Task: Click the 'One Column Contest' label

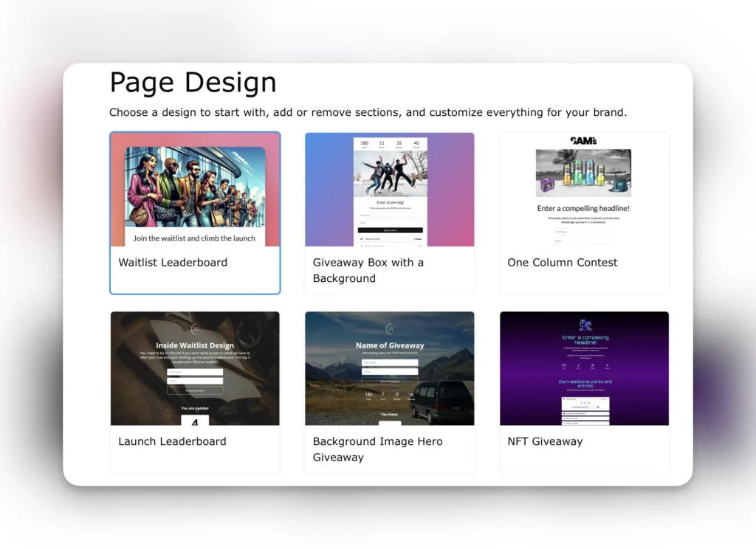Action: (562, 263)
